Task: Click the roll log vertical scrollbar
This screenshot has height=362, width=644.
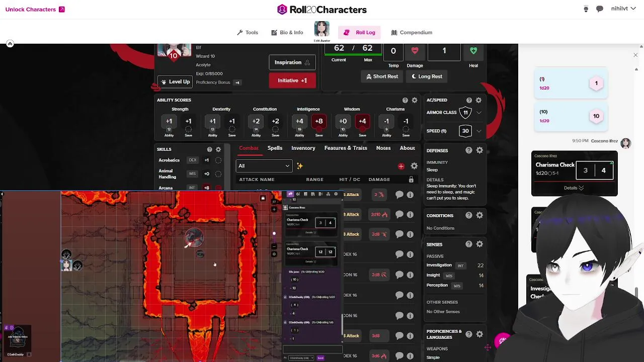Action: tap(636, 293)
